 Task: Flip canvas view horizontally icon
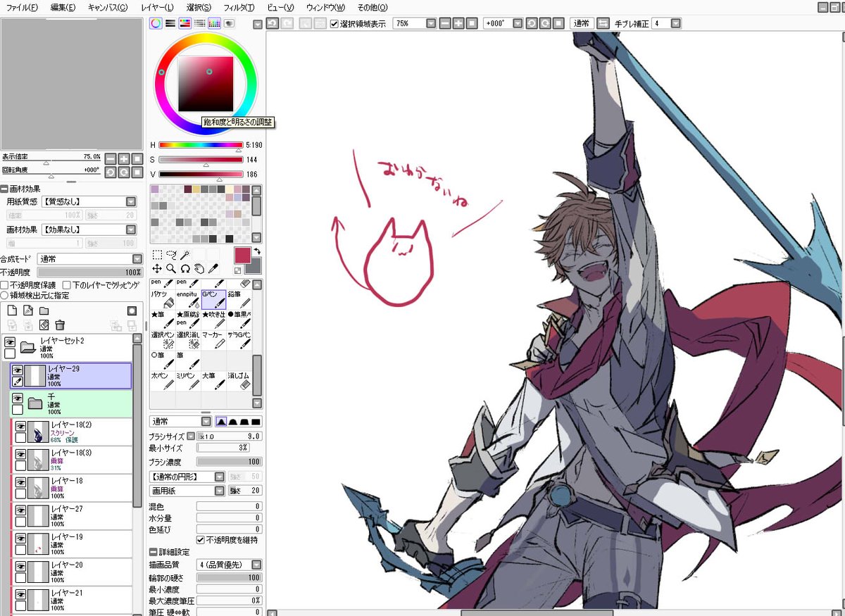pyautogui.click(x=603, y=23)
